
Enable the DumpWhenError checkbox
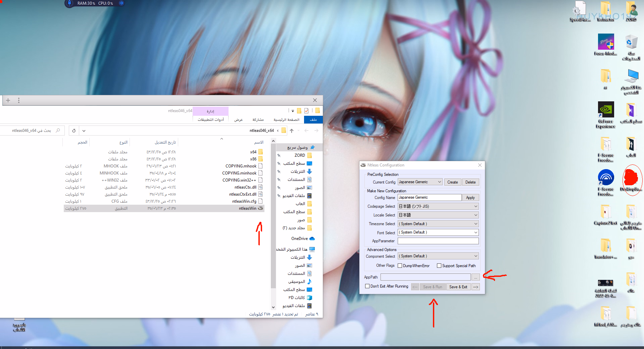[400, 266]
